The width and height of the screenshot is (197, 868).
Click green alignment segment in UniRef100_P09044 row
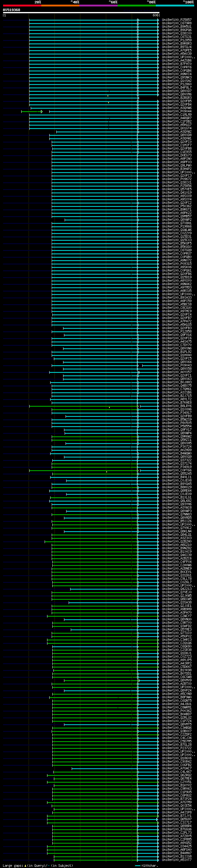click(32, 111)
